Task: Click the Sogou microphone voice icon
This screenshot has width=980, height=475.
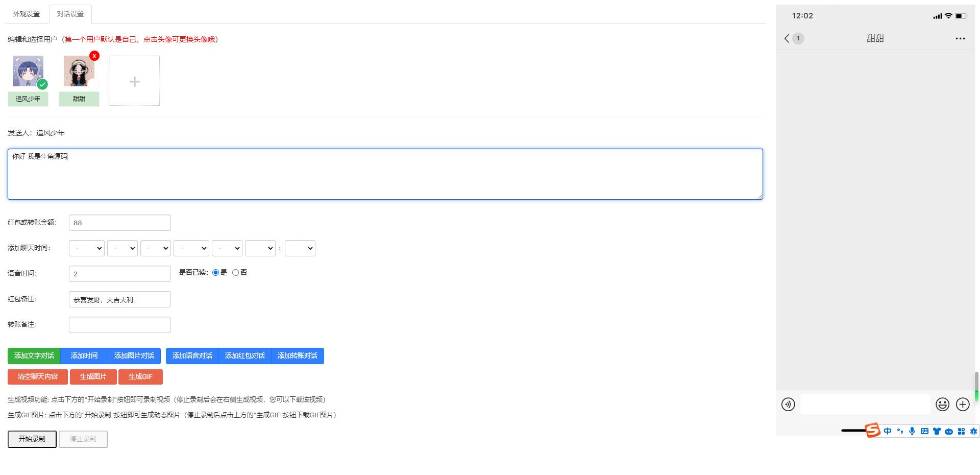Action: pos(912,431)
